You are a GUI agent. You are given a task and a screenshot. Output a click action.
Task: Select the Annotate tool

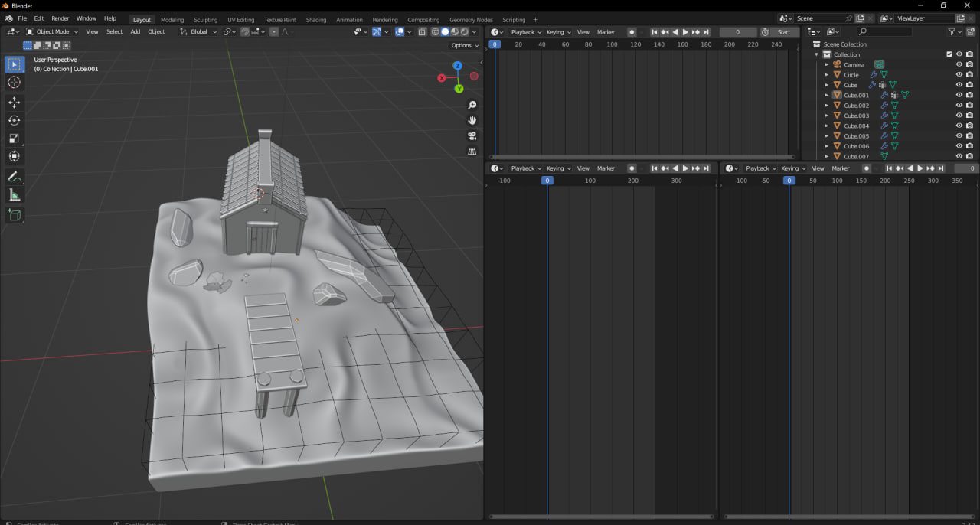pyautogui.click(x=15, y=177)
